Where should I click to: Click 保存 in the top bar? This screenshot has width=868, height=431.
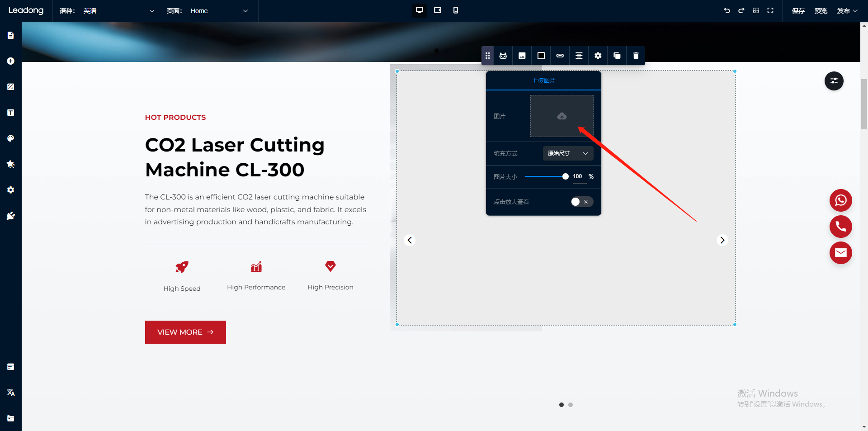pyautogui.click(x=798, y=11)
